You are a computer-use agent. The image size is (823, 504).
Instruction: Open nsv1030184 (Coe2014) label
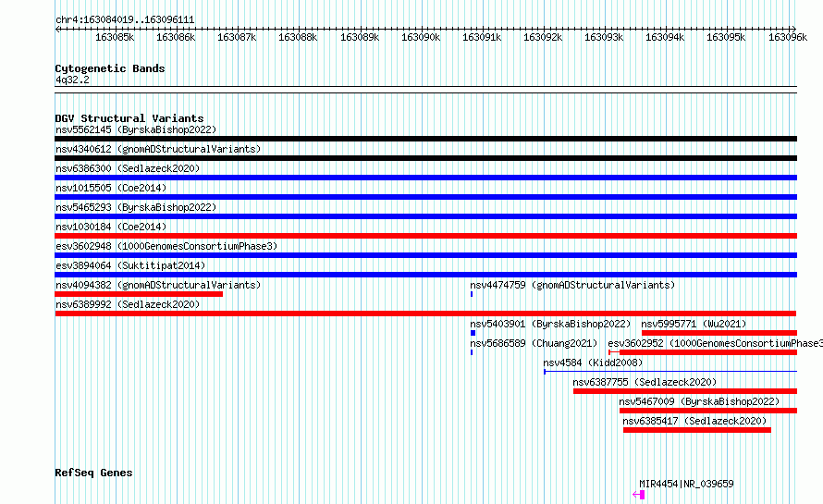[111, 227]
